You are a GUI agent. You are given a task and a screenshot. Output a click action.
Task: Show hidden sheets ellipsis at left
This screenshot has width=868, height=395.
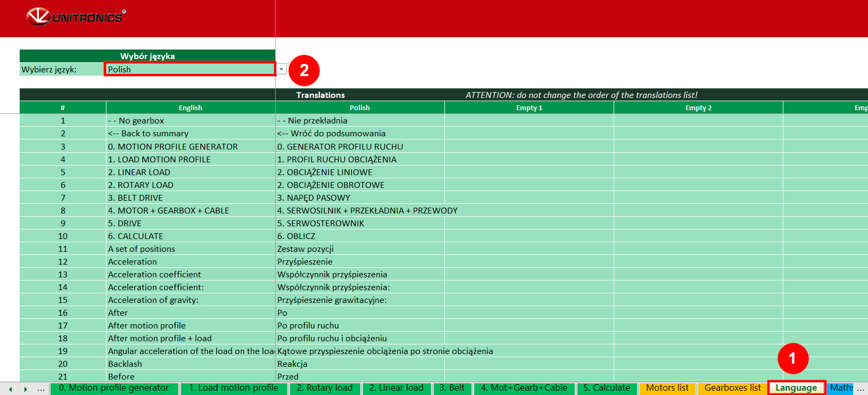click(x=41, y=389)
